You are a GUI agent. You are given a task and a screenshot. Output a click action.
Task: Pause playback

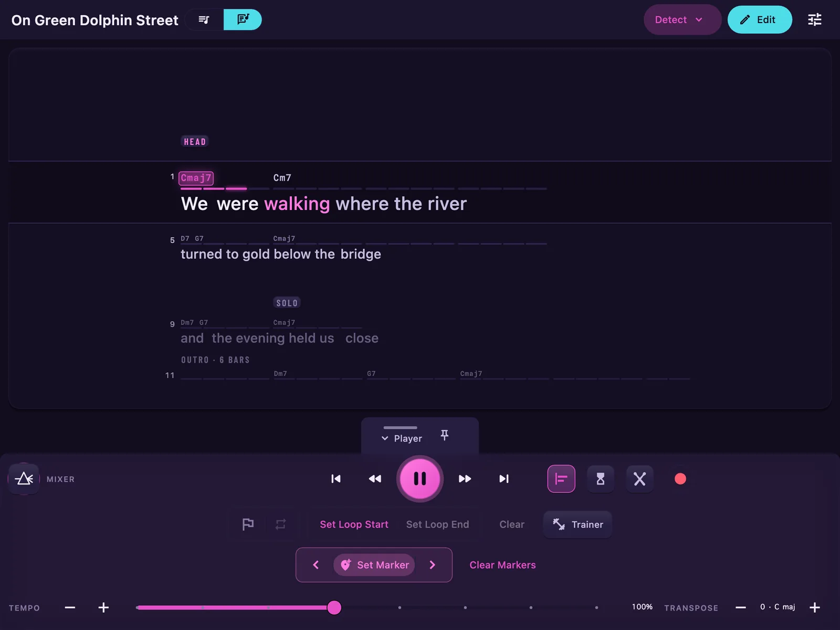(x=419, y=479)
